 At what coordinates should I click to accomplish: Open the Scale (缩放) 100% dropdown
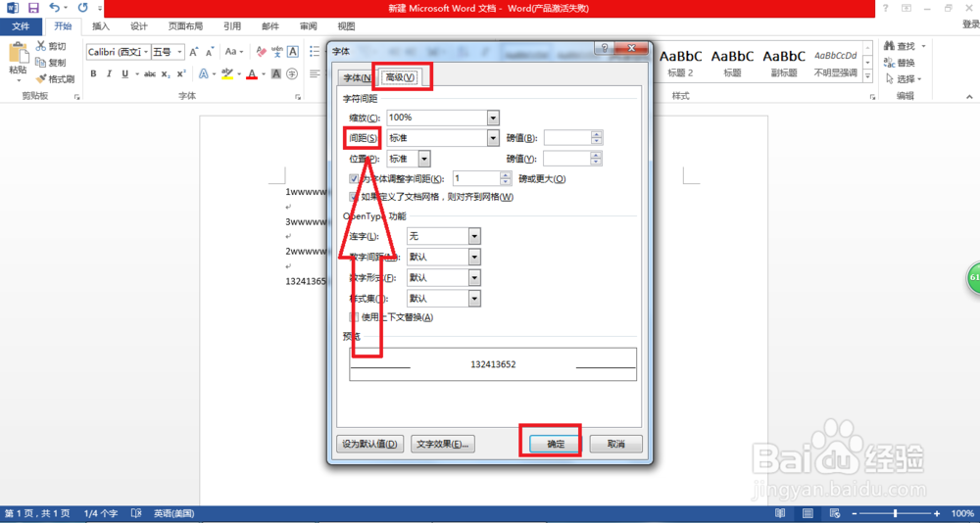(x=493, y=118)
